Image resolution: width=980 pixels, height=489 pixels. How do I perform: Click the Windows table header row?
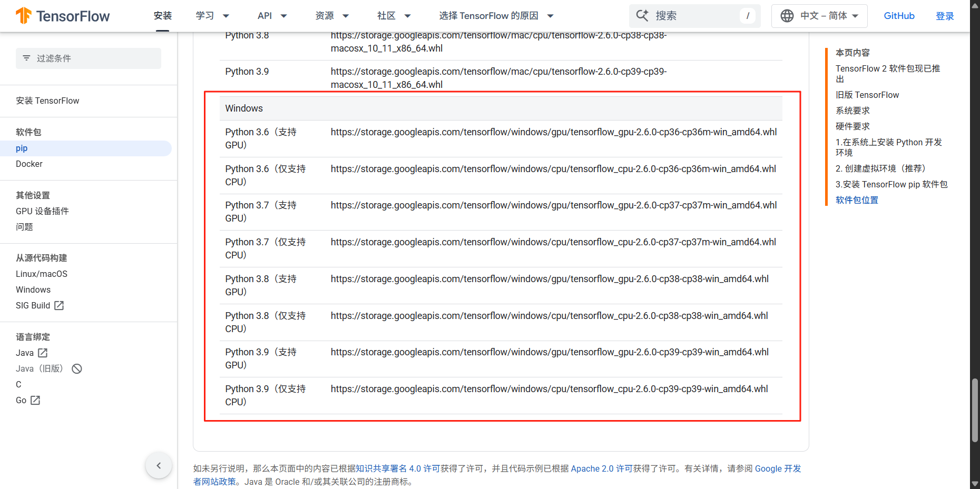[501, 108]
